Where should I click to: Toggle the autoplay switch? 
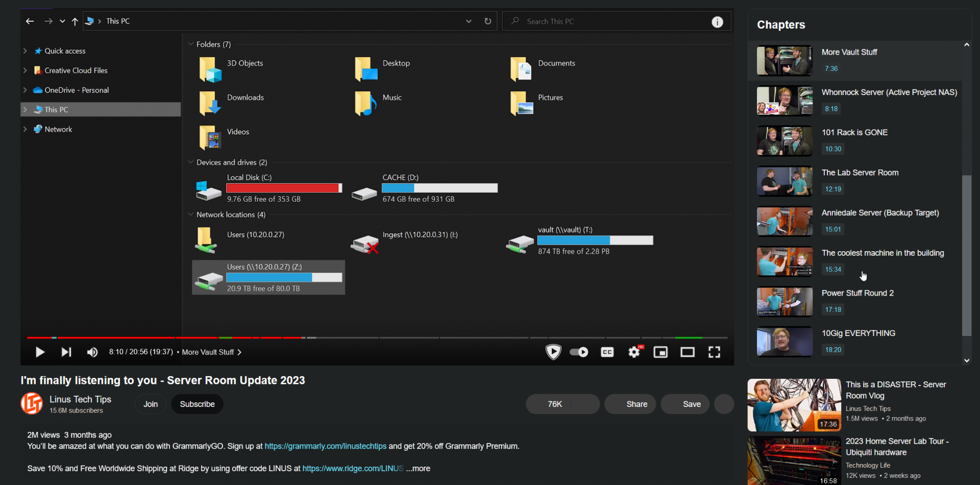(579, 352)
